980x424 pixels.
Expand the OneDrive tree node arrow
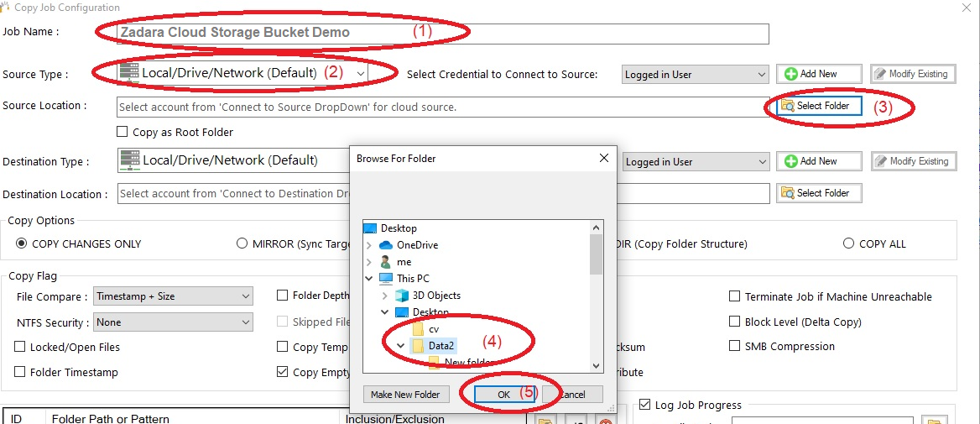click(369, 245)
